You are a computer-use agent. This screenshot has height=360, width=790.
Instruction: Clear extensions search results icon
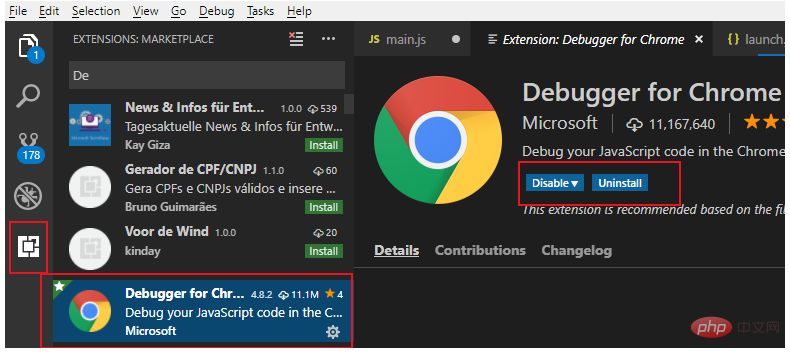click(x=296, y=39)
